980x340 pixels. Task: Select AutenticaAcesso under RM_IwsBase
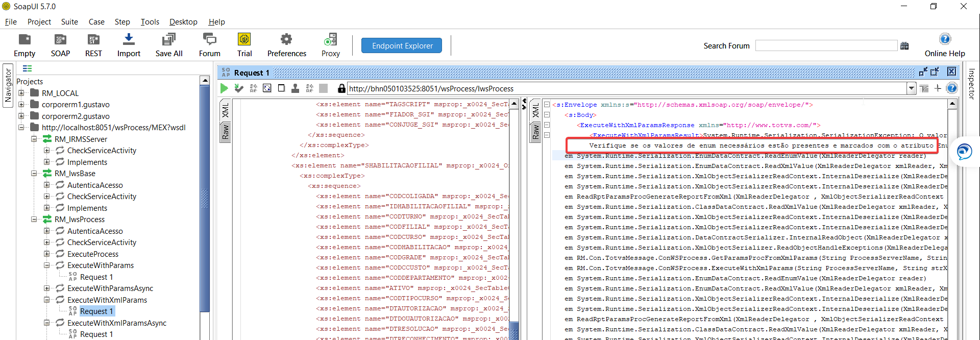[x=95, y=185]
